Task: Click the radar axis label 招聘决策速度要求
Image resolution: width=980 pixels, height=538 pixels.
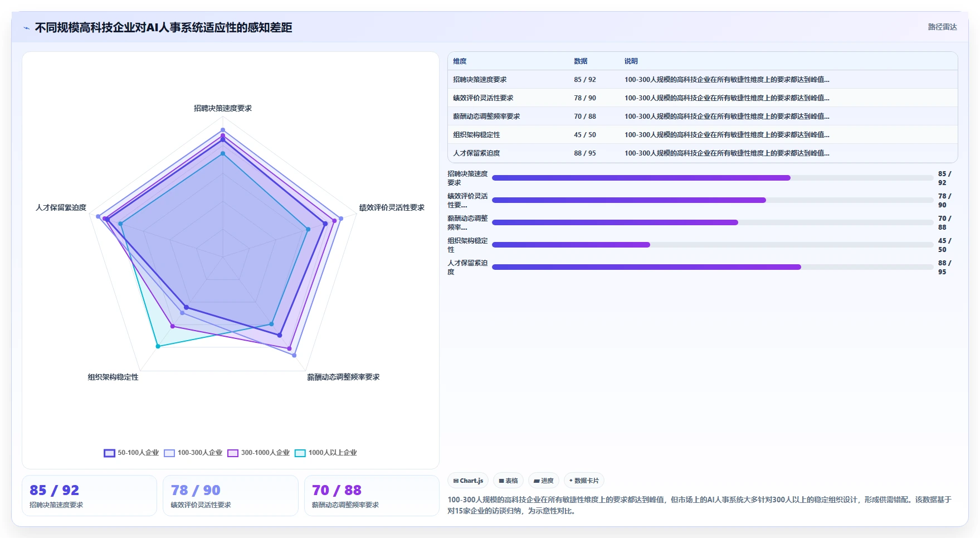Action: pos(223,108)
